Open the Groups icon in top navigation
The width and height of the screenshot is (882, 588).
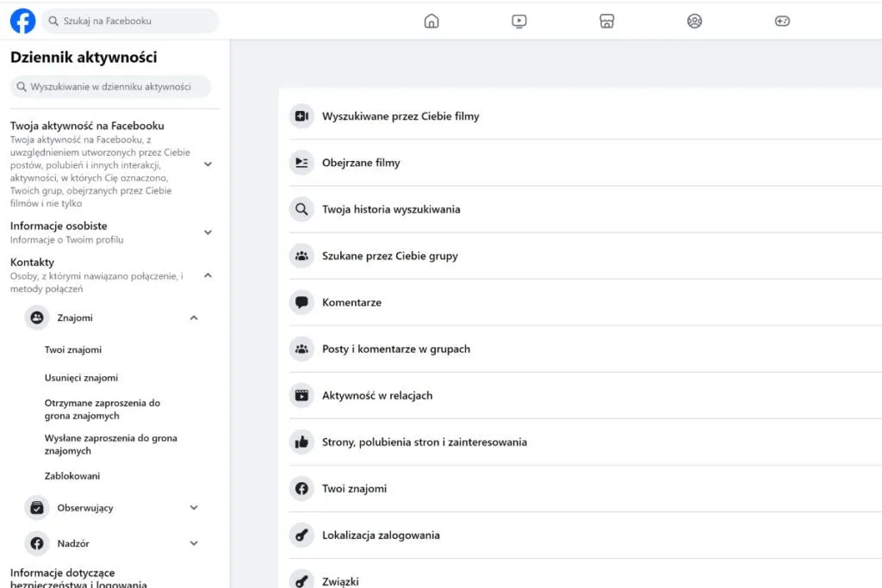694,22
